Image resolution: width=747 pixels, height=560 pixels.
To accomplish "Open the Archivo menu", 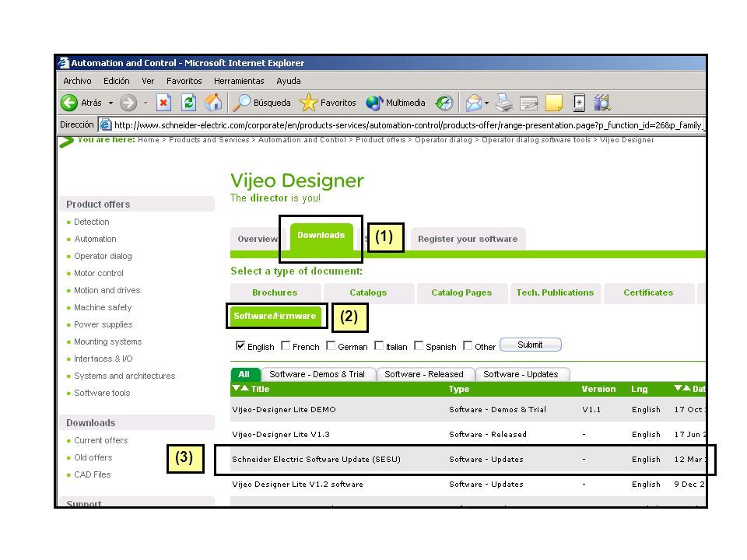I will click(77, 81).
